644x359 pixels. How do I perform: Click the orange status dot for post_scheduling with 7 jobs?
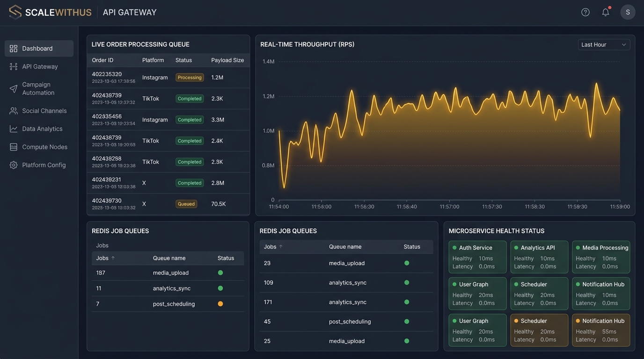pos(220,304)
